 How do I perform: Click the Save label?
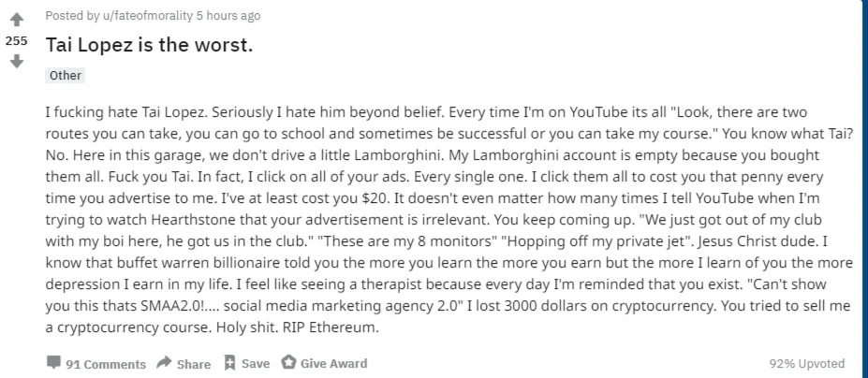point(256,364)
